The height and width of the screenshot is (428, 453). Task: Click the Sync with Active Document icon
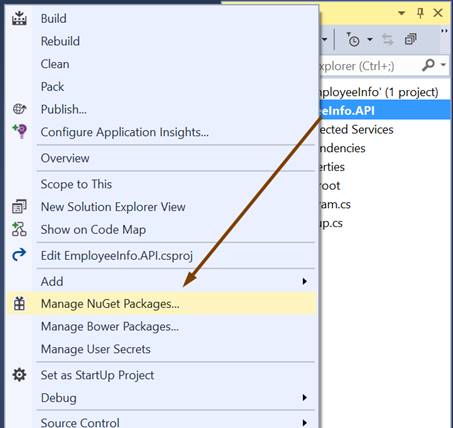(x=388, y=40)
